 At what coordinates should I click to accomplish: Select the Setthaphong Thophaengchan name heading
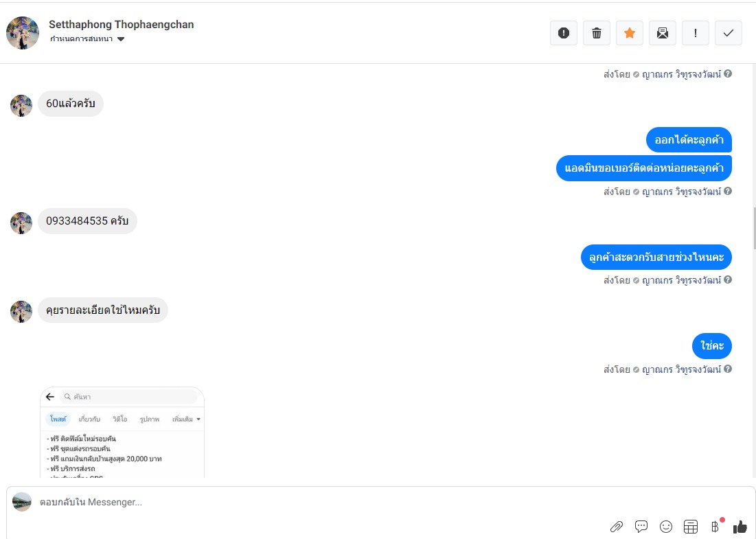click(x=121, y=25)
